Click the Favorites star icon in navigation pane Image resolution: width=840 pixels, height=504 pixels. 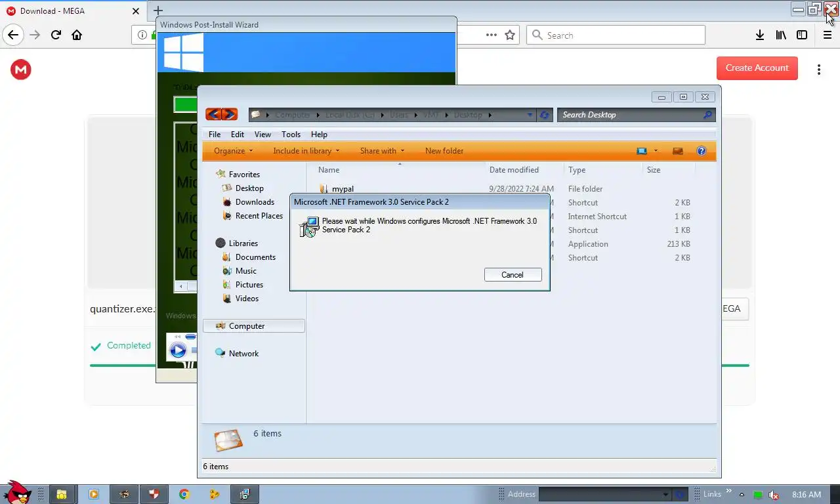tap(220, 175)
